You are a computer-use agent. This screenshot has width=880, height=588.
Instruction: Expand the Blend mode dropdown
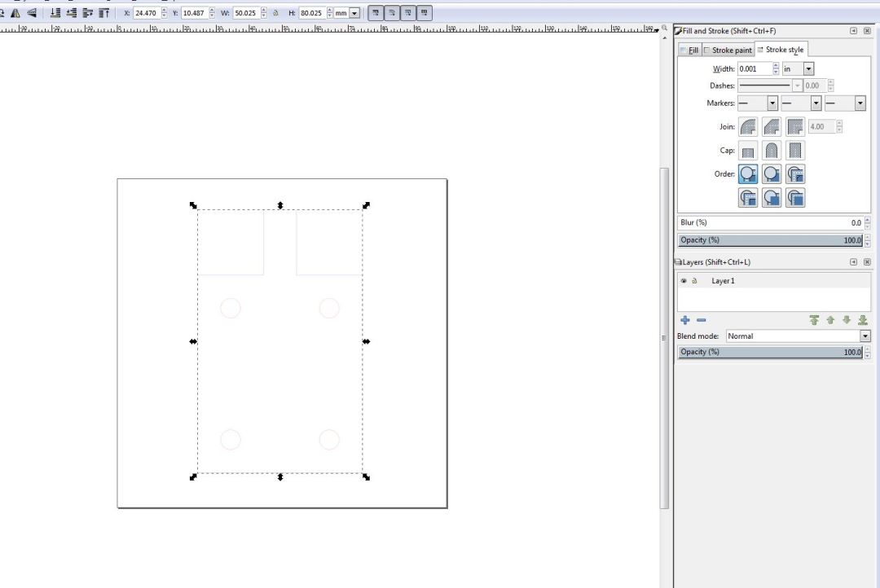[x=865, y=336]
